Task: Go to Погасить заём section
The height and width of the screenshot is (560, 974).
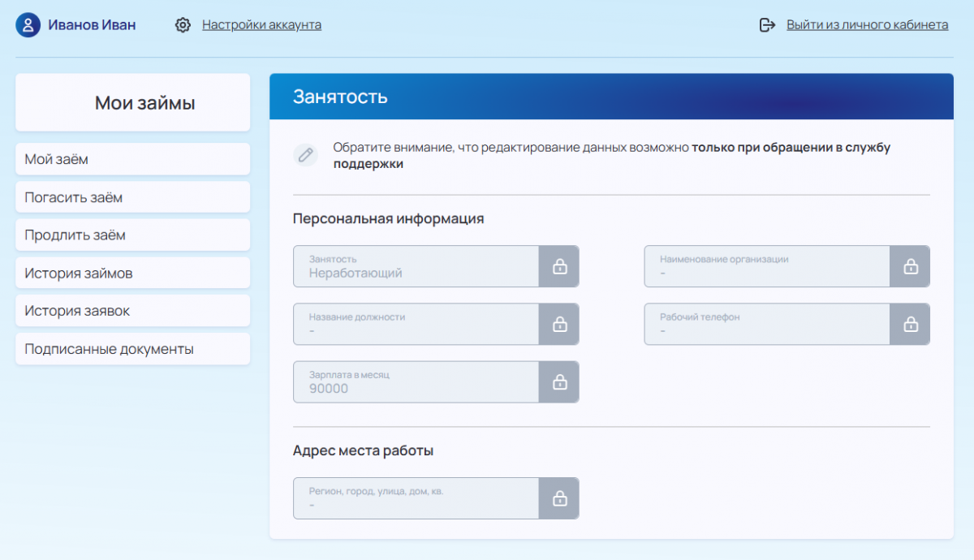Action: pos(133,197)
